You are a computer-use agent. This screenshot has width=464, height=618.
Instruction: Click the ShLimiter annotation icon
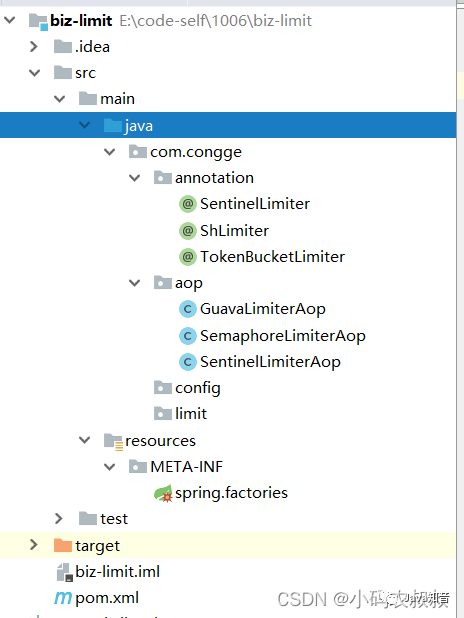(x=188, y=231)
